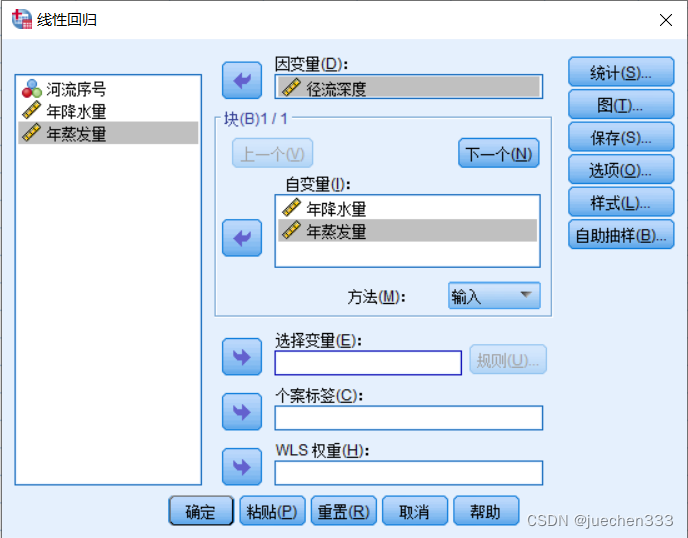This screenshot has height=538, width=688.
Task: Click ruler icon of 年降水量 in source list
Action: tap(31, 111)
